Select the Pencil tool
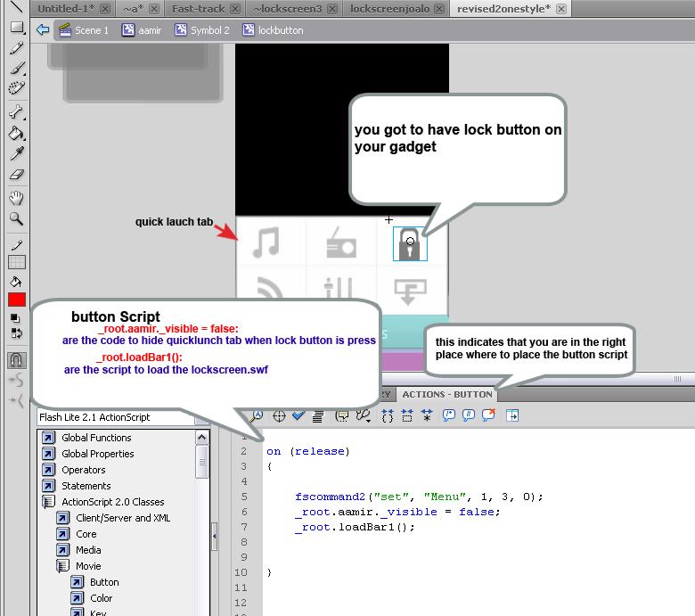 click(x=17, y=48)
